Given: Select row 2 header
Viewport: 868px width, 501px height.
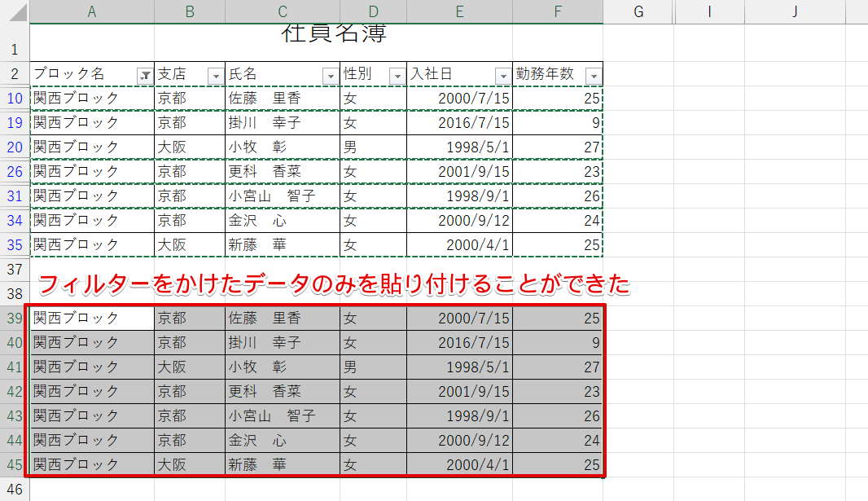Looking at the screenshot, I should tap(15, 73).
